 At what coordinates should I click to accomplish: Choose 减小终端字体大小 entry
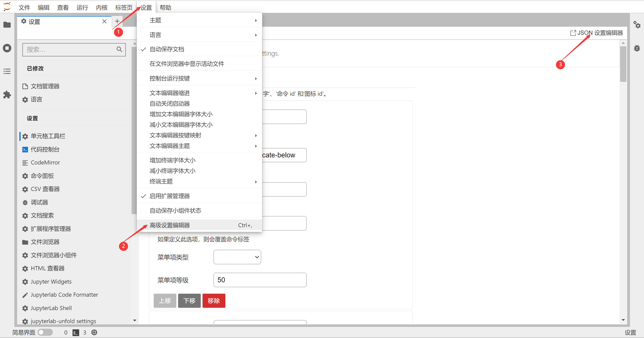coord(199,171)
